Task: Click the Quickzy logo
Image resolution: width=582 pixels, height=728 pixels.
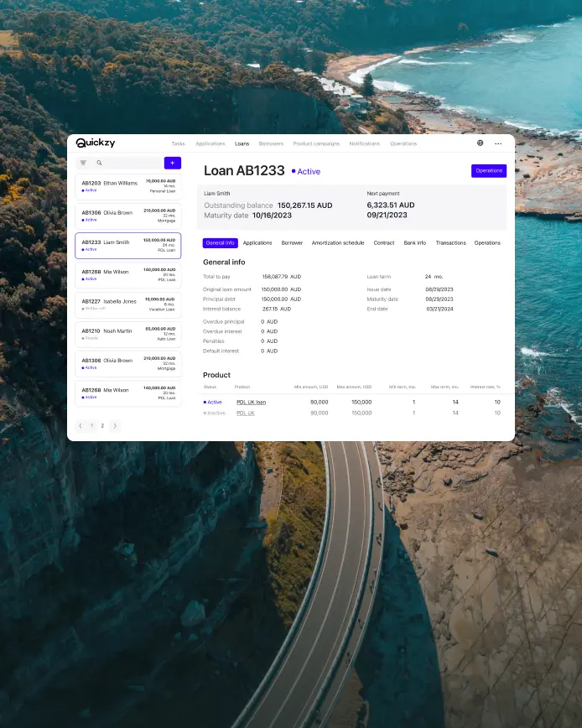Action: pyautogui.click(x=95, y=143)
